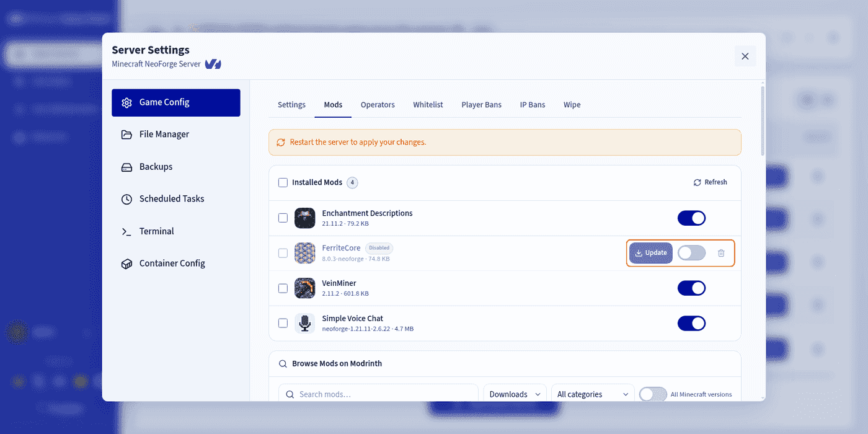
Task: Click the drive icon beside Backups
Action: tap(126, 167)
